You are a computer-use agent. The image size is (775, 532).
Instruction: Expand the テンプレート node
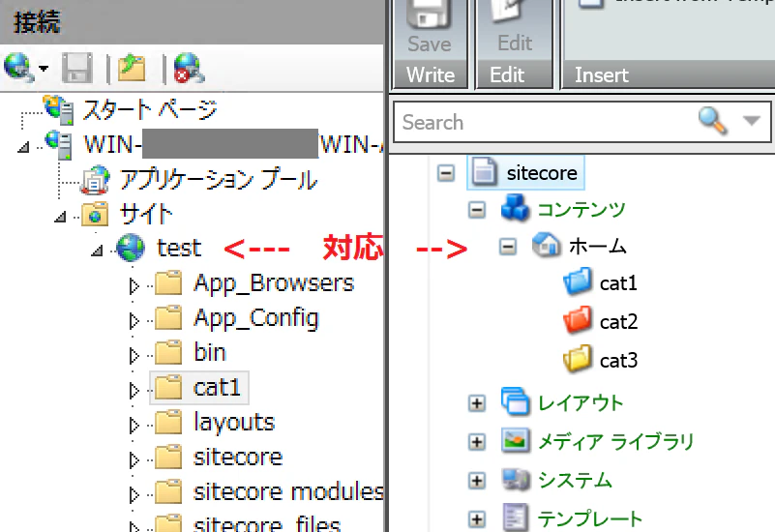476,519
